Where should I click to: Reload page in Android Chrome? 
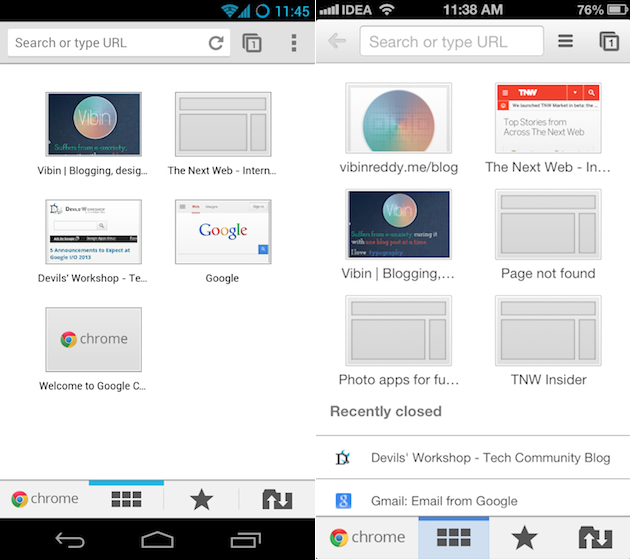[x=216, y=43]
